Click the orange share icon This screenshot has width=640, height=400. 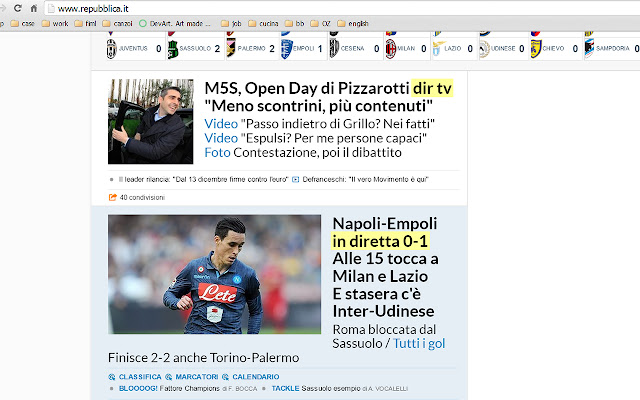pos(113,197)
